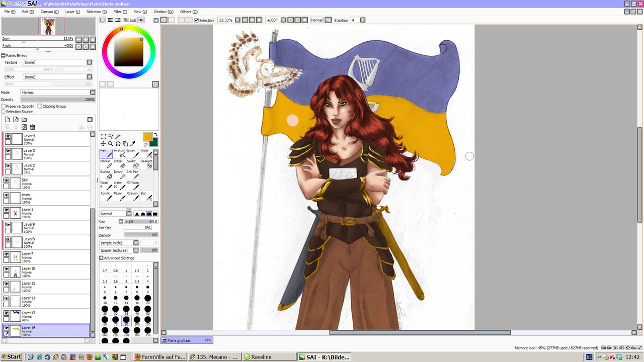Open the Canvas menu
This screenshot has width=644, height=362.
click(x=49, y=12)
